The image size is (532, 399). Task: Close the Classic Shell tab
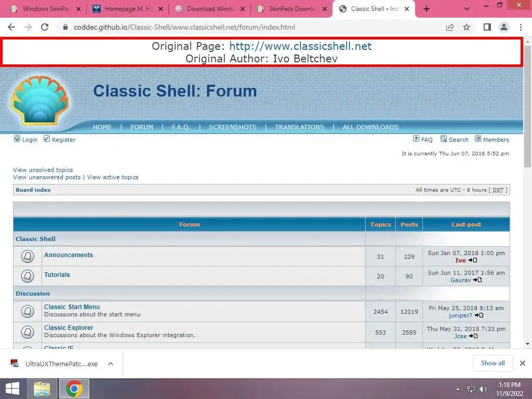[x=406, y=9]
